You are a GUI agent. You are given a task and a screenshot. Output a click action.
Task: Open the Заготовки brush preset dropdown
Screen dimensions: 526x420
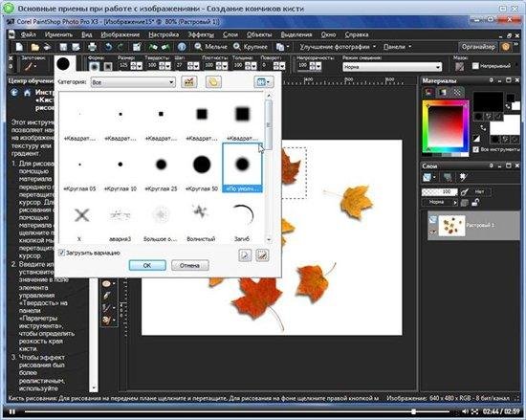(x=31, y=66)
